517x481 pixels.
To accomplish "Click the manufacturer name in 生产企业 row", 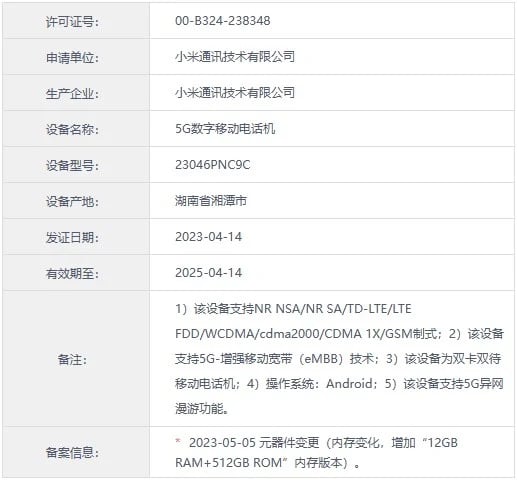I will (x=235, y=93).
